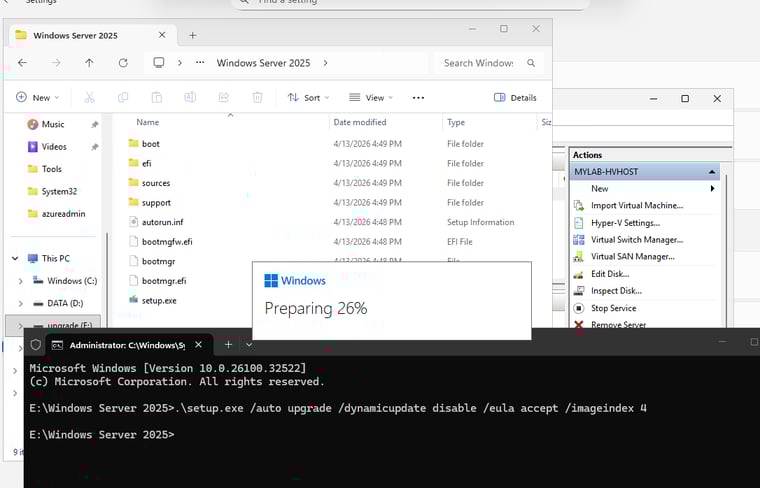Click the Copy icon in Explorer toolbar

coord(123,97)
